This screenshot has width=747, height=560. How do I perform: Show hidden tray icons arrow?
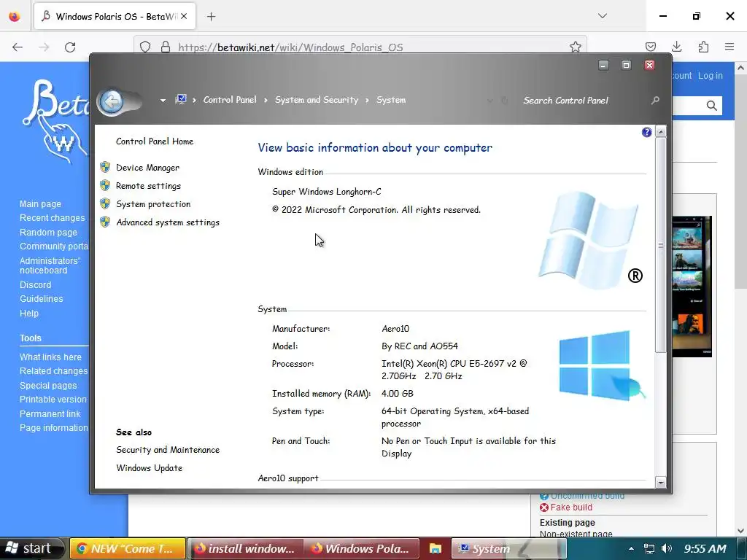[x=631, y=548]
